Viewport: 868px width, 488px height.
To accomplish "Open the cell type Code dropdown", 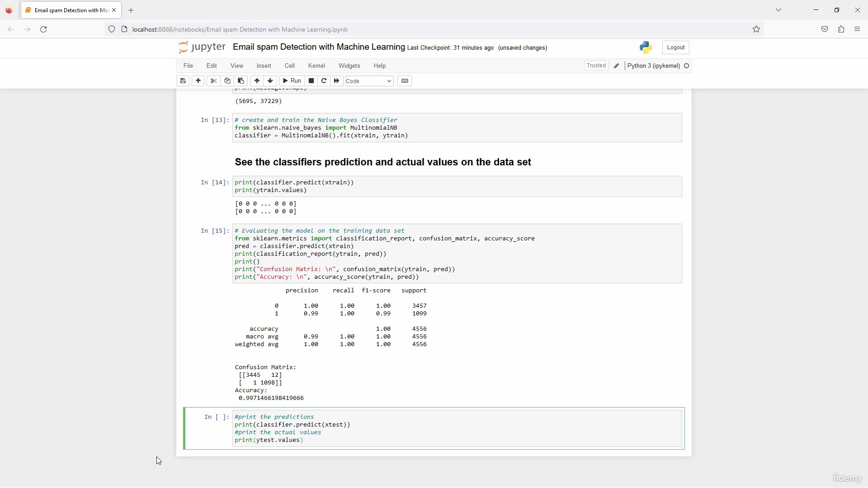I will coord(369,81).
